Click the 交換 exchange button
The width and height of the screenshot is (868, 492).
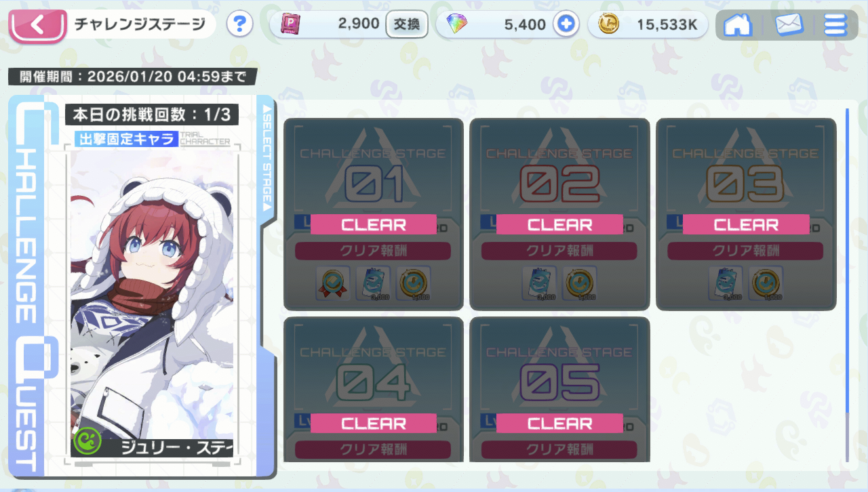tap(407, 25)
